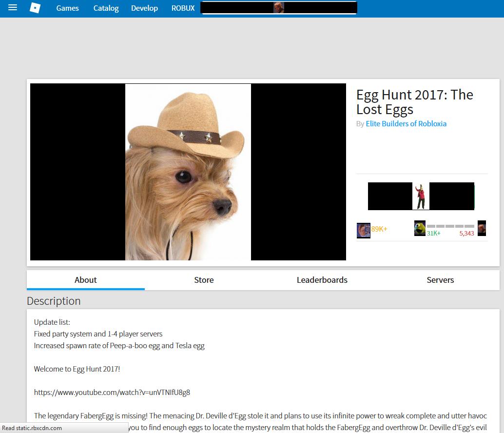Click the Egg Hunt 2017 game title
The width and height of the screenshot is (504, 433).
[x=414, y=102]
